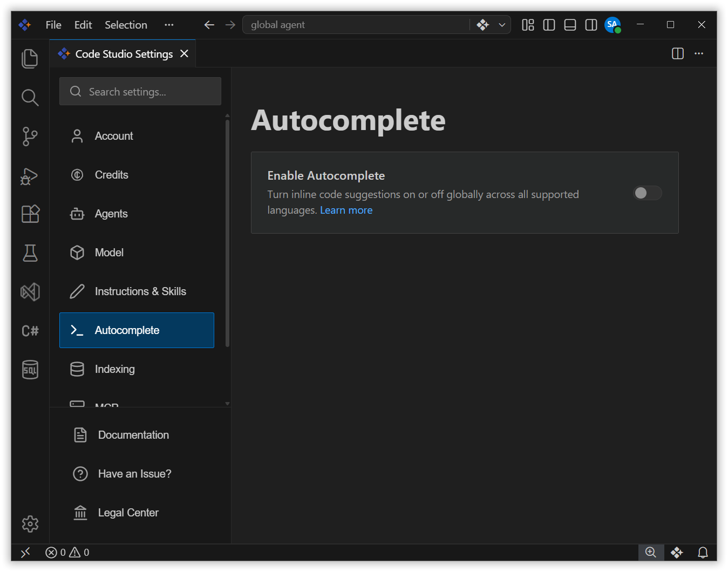Expand the agent dropdown chevron in title bar
This screenshot has width=728, height=572.
(x=502, y=25)
